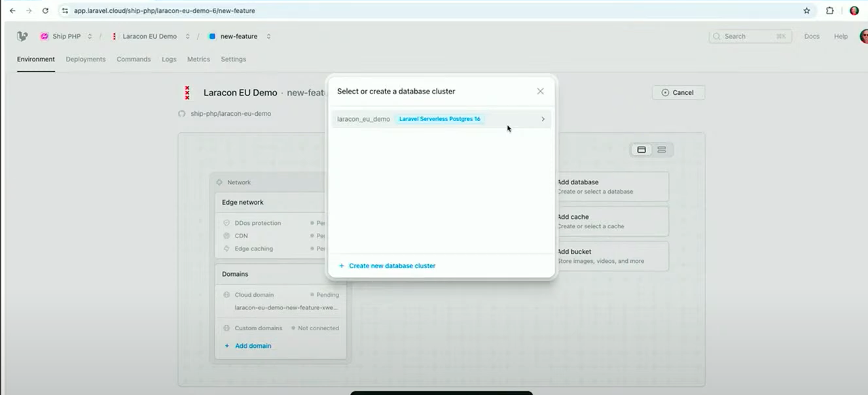Open the Metrics tab
Image resolution: width=868 pixels, height=395 pixels.
click(x=198, y=59)
